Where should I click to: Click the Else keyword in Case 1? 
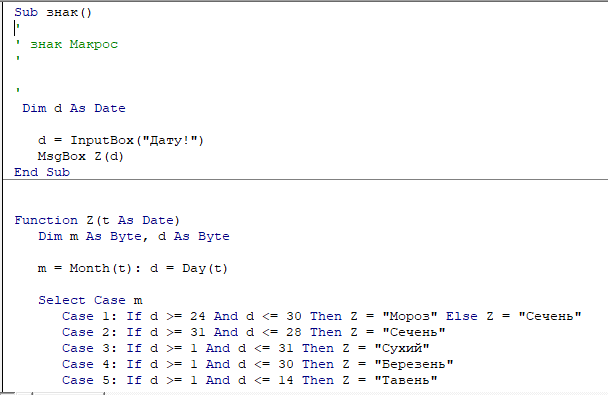461,316
